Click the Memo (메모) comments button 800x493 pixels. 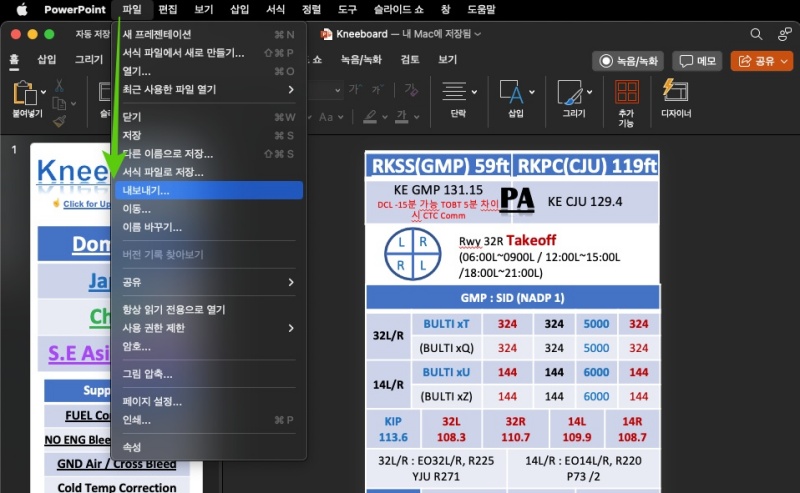697,61
